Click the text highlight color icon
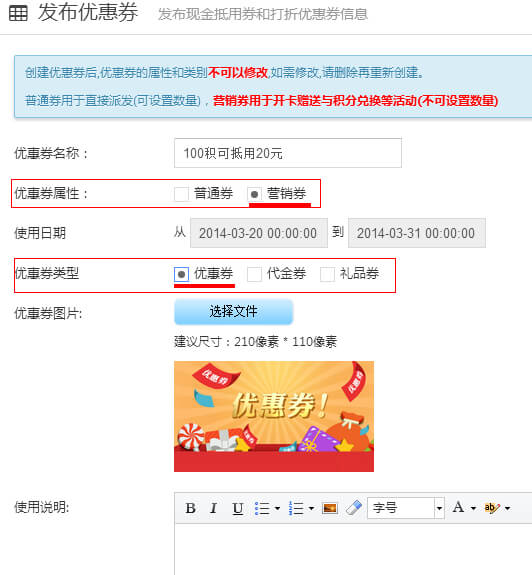The height and width of the screenshot is (575, 532). pos(491,508)
